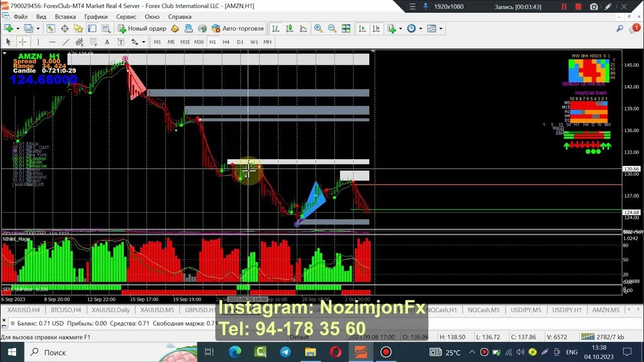The width and height of the screenshot is (644, 362).
Task: Tile the chart windows icon
Action: pyautogui.click(x=346, y=29)
